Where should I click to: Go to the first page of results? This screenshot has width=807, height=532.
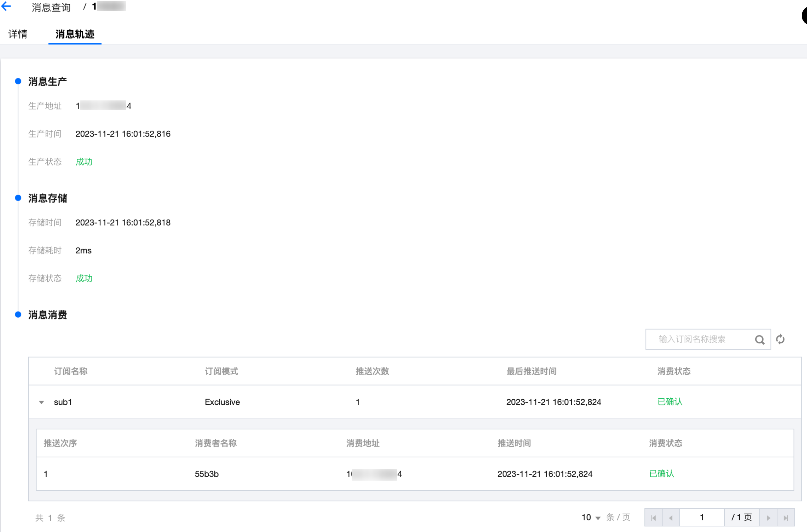tap(653, 518)
